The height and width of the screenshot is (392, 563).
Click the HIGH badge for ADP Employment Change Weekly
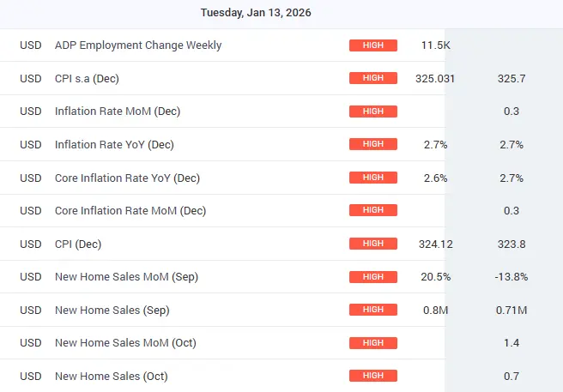[x=373, y=45]
